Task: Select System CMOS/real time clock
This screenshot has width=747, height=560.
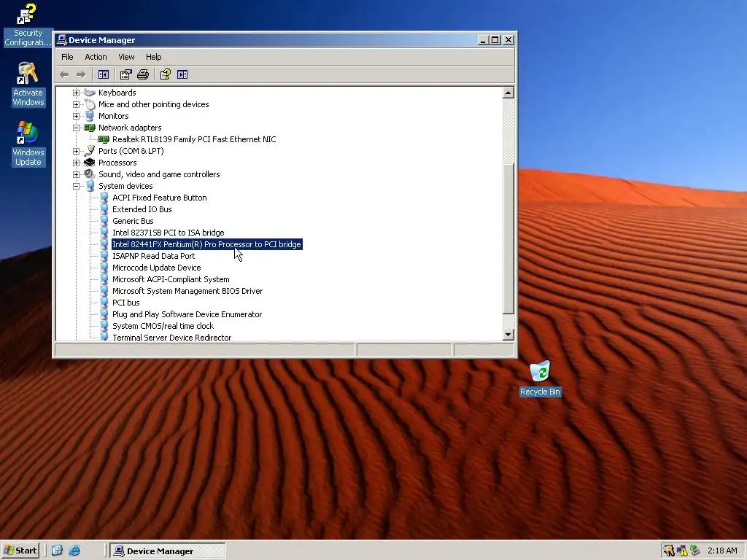Action: [x=163, y=326]
